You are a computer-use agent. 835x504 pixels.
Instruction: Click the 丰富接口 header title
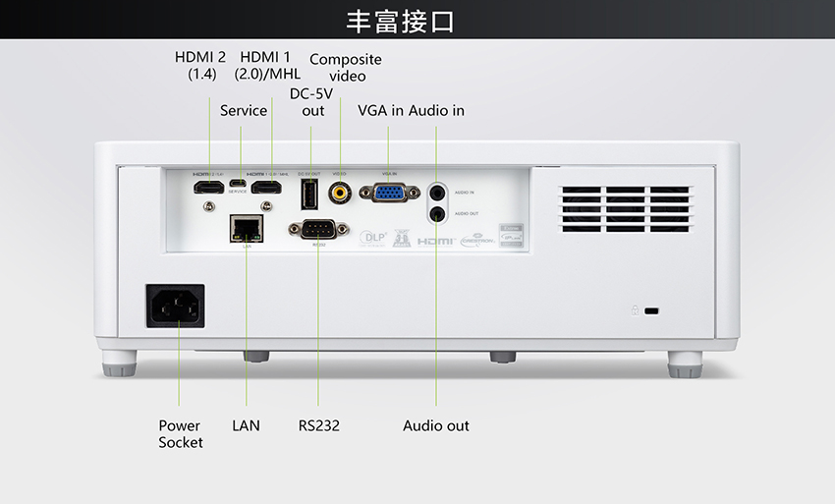(400, 22)
